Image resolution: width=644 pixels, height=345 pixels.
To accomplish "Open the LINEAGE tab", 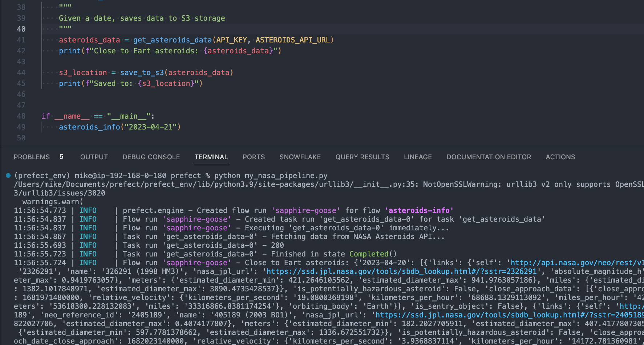I will [x=418, y=157].
